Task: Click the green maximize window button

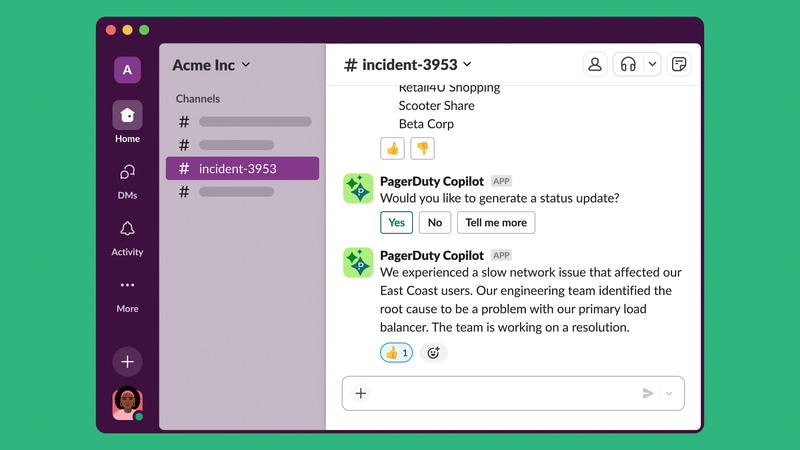Action: [x=144, y=30]
